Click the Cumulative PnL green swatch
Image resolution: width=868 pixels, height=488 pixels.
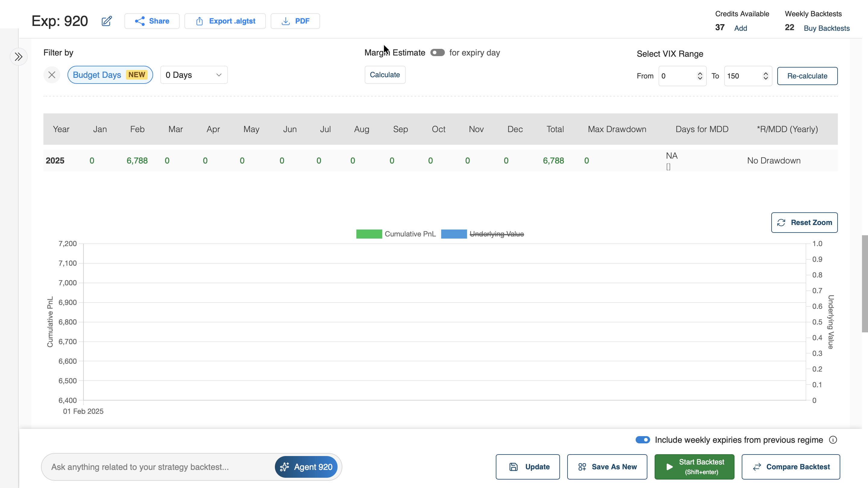[x=369, y=234]
